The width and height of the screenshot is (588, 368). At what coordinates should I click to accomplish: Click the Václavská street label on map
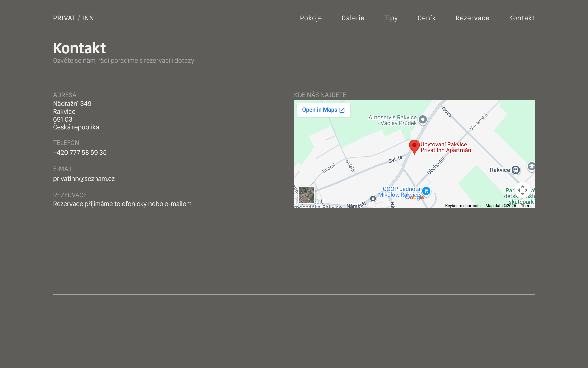coord(478,122)
